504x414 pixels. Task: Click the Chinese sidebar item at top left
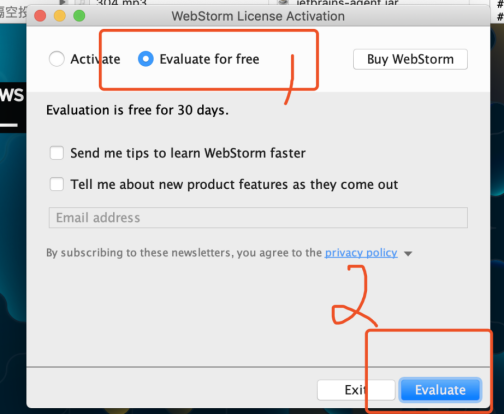pos(13,12)
